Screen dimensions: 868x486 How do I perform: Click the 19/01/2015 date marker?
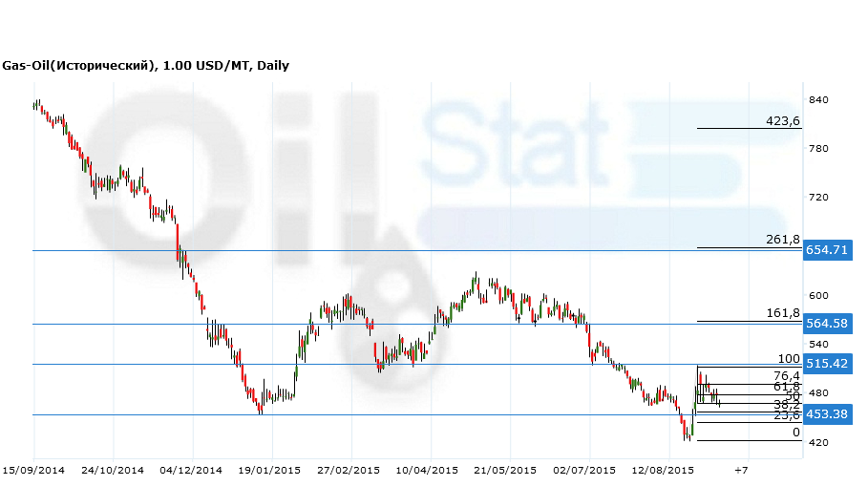coord(271,470)
